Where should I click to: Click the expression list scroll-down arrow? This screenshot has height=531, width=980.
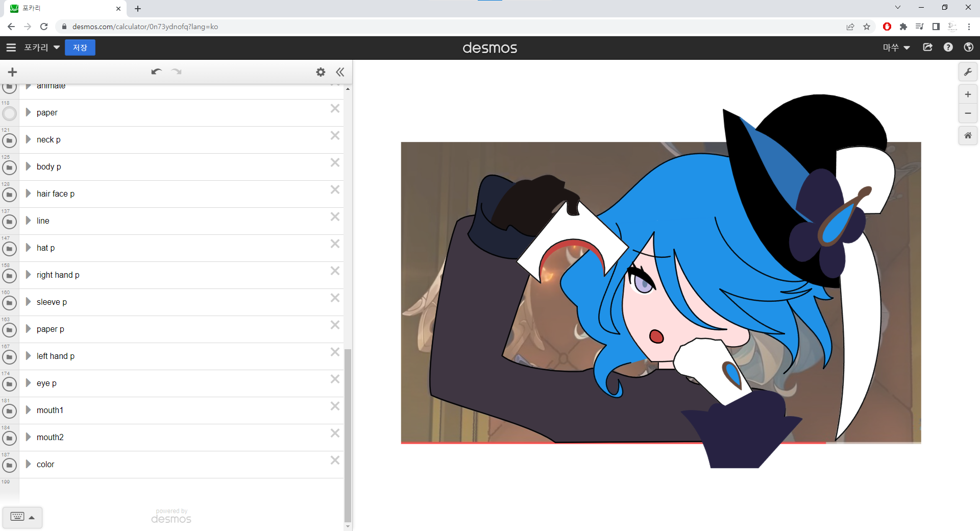348,526
